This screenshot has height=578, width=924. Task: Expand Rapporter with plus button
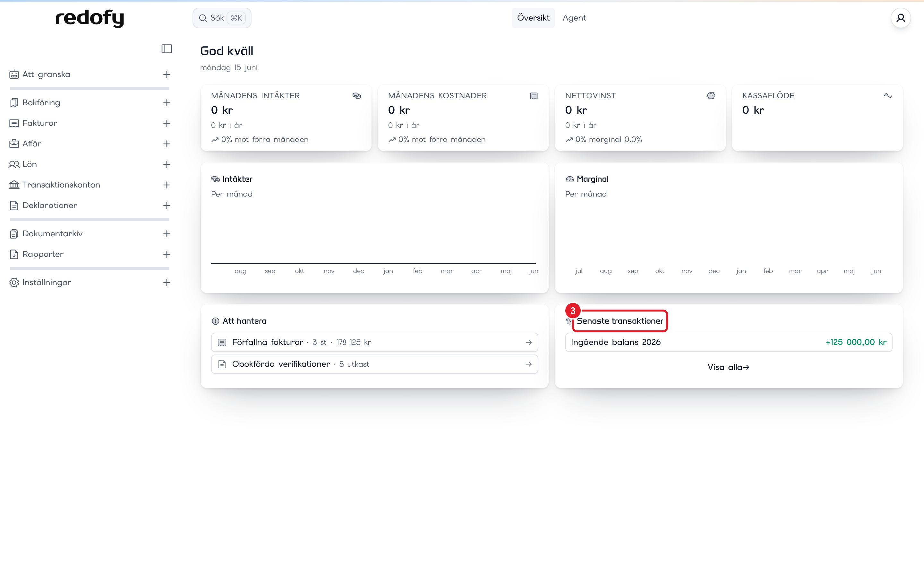point(167,254)
